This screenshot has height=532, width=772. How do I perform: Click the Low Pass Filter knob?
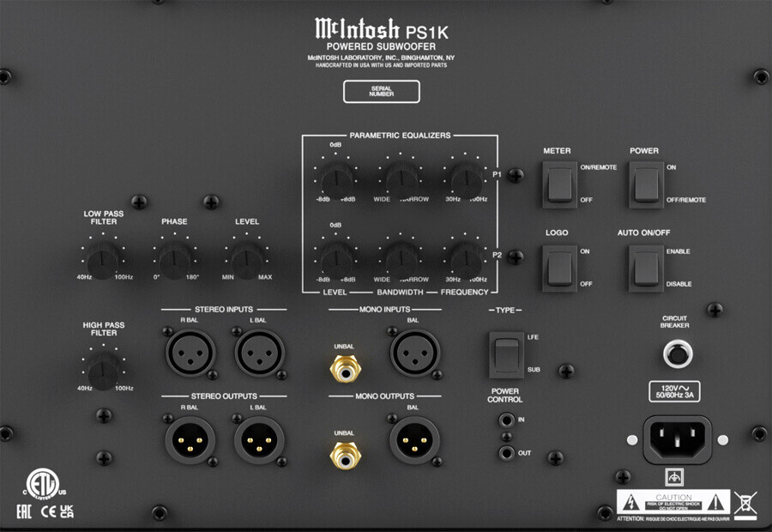coord(103,260)
